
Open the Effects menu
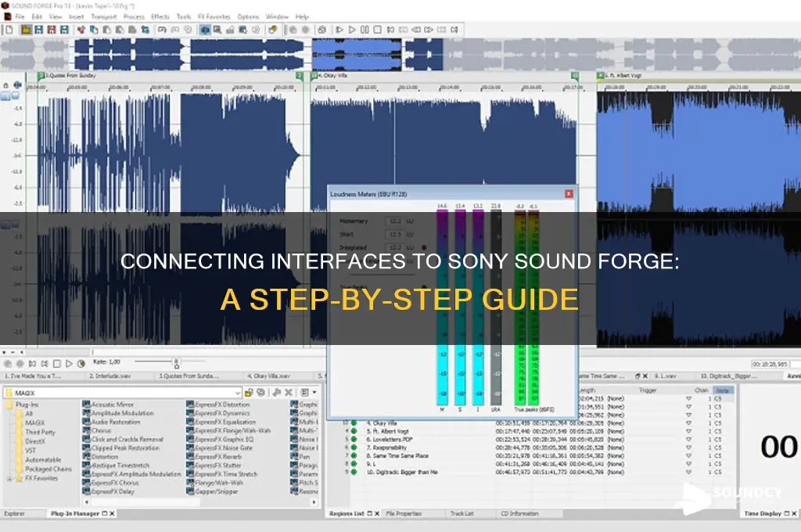(x=160, y=17)
